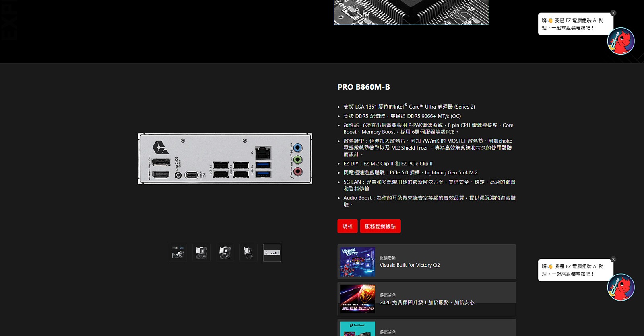Viewport: 644px width, 336px height.
Task: Dismiss the lower EZ assistant chat bubble
Action: click(x=613, y=259)
